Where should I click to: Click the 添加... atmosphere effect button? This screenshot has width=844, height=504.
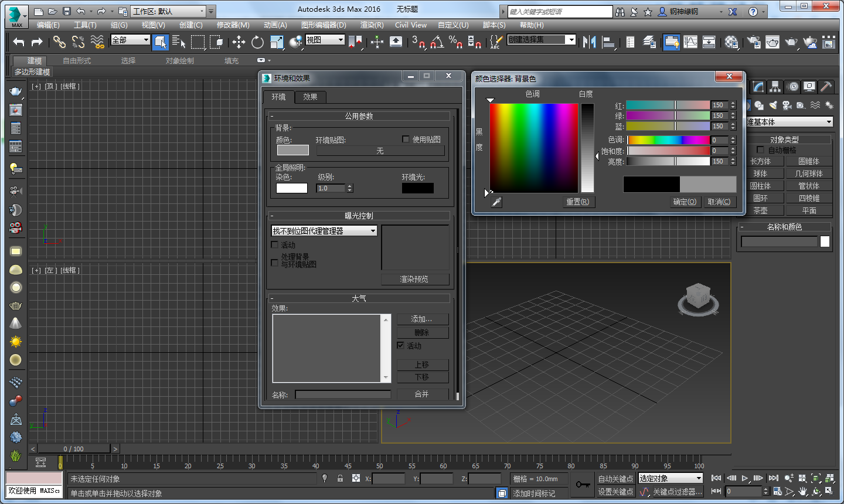tap(422, 319)
